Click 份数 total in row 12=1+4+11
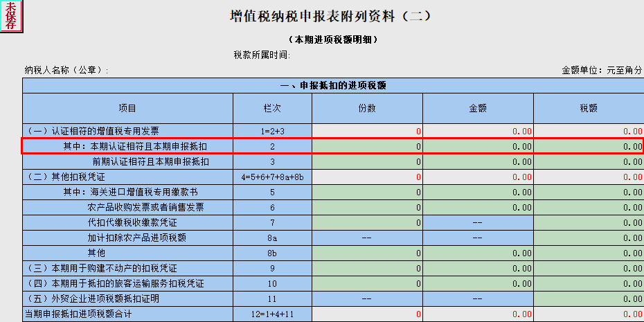The image size is (644, 322). pyautogui.click(x=367, y=314)
